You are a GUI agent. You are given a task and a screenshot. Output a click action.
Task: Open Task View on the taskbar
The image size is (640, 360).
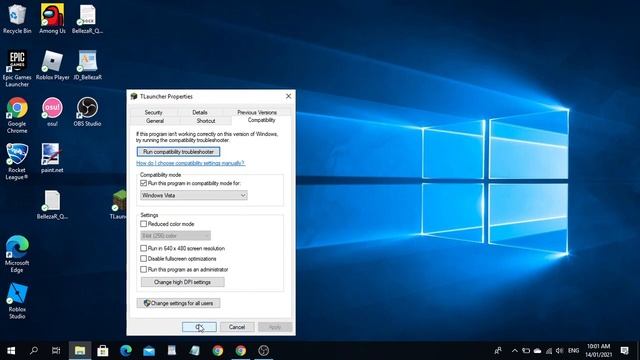point(56,351)
